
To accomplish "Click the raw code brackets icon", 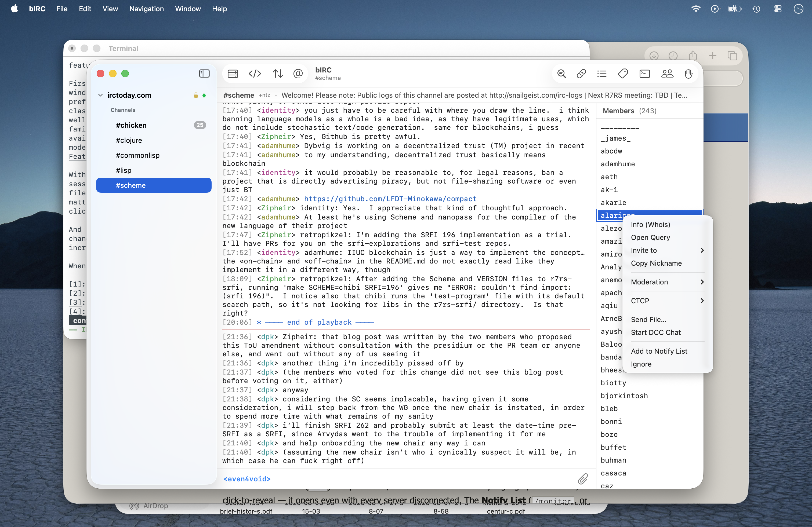I will [255, 74].
